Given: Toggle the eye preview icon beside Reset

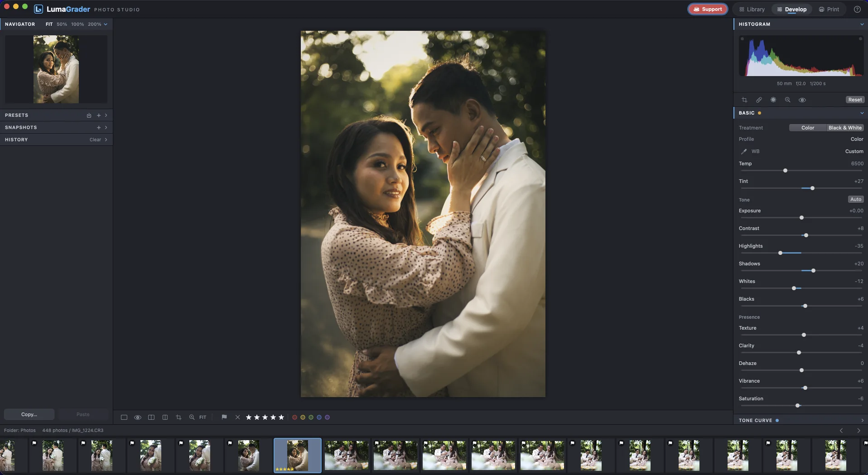Looking at the screenshot, I should pyautogui.click(x=802, y=100).
